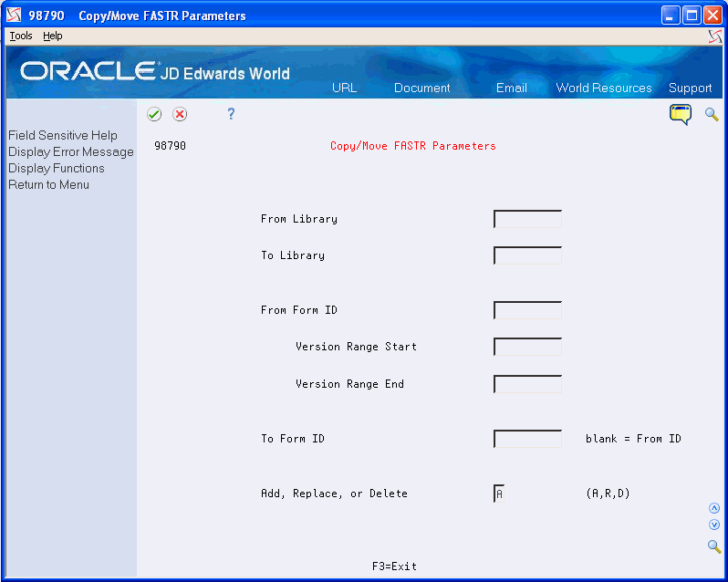The image size is (728, 582).
Task: Click the 98790 program number text
Action: tap(170, 146)
